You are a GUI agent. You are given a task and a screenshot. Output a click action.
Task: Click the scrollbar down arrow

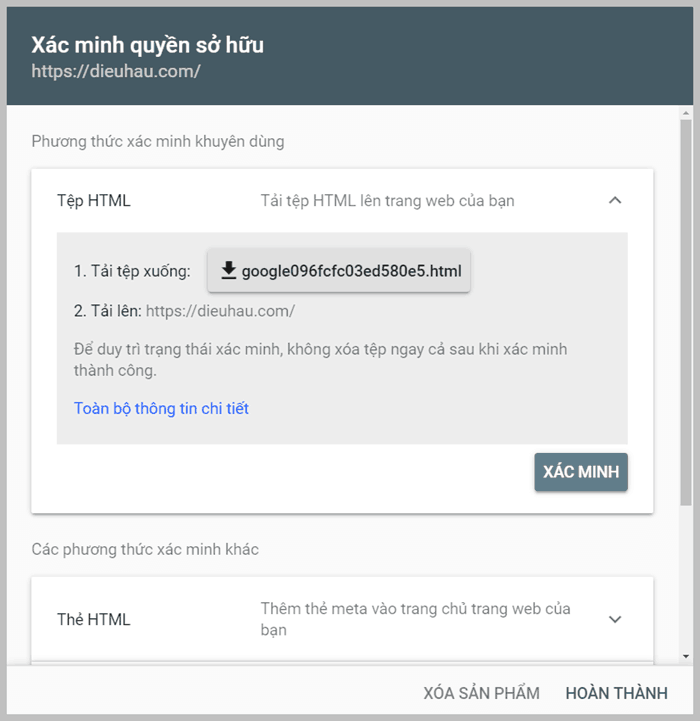coord(686,657)
